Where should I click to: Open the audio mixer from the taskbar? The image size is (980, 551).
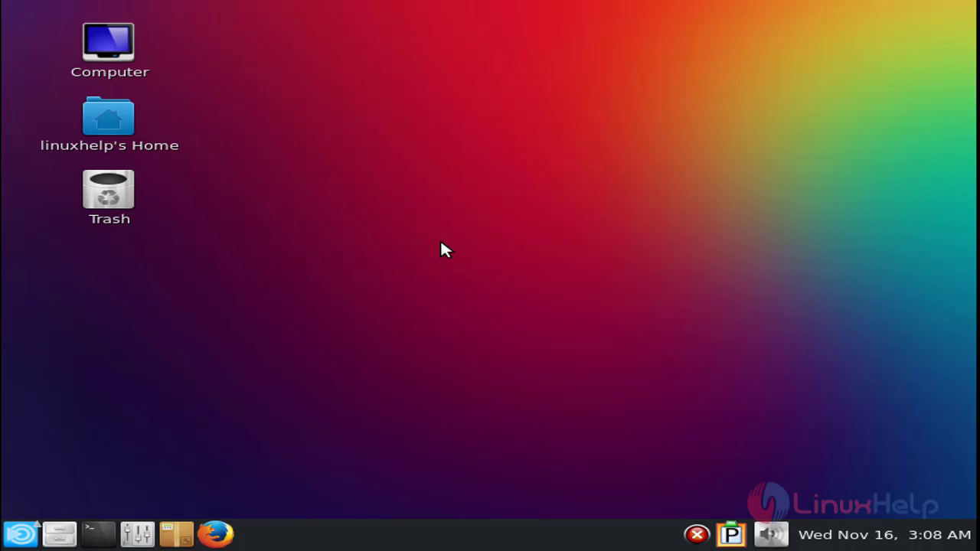pos(138,533)
